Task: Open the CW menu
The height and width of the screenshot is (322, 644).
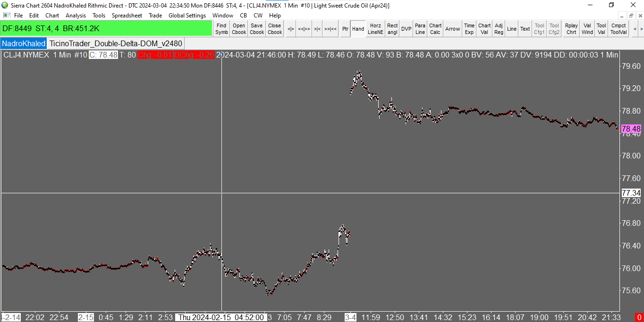Action: click(258, 16)
